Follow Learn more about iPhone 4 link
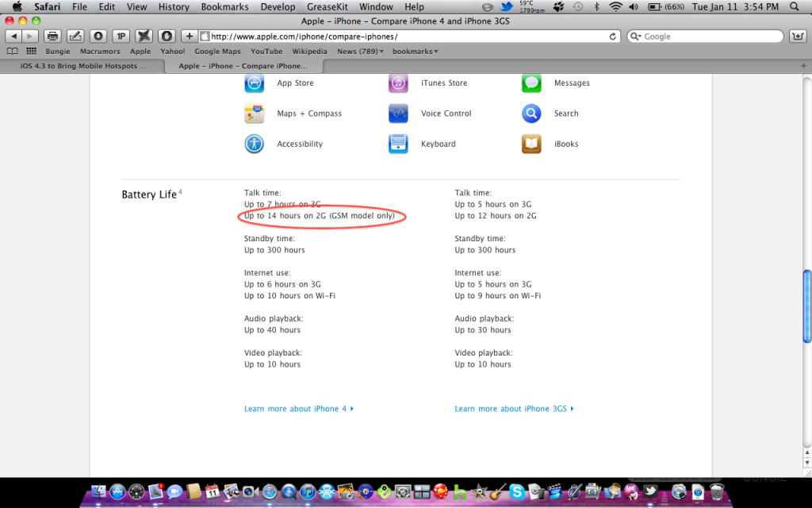 coord(299,409)
